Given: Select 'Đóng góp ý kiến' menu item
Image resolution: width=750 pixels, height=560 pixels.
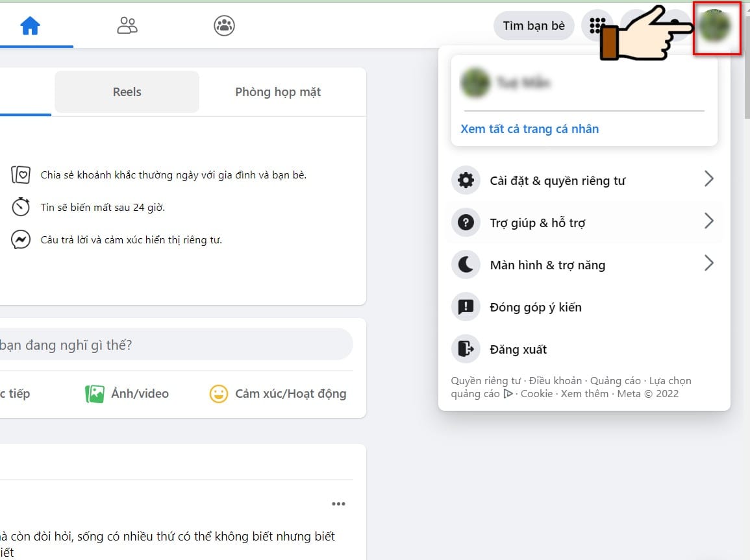Looking at the screenshot, I should coord(584,306).
